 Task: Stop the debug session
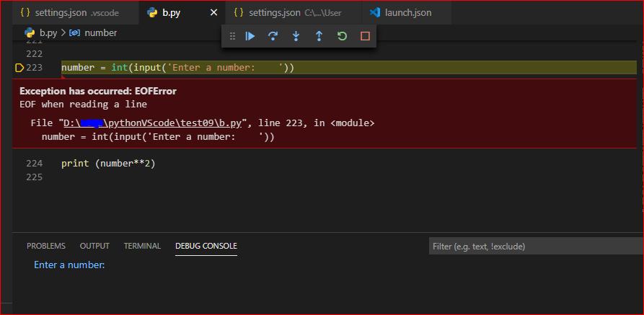point(365,36)
